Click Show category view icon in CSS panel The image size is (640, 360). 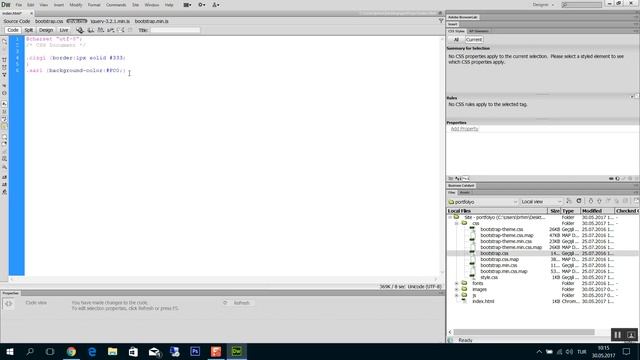[x=451, y=178]
